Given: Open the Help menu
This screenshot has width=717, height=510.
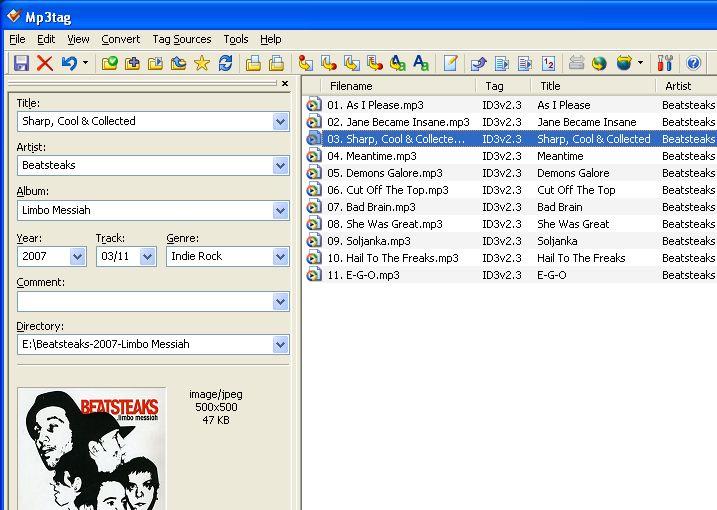Looking at the screenshot, I should click(271, 39).
